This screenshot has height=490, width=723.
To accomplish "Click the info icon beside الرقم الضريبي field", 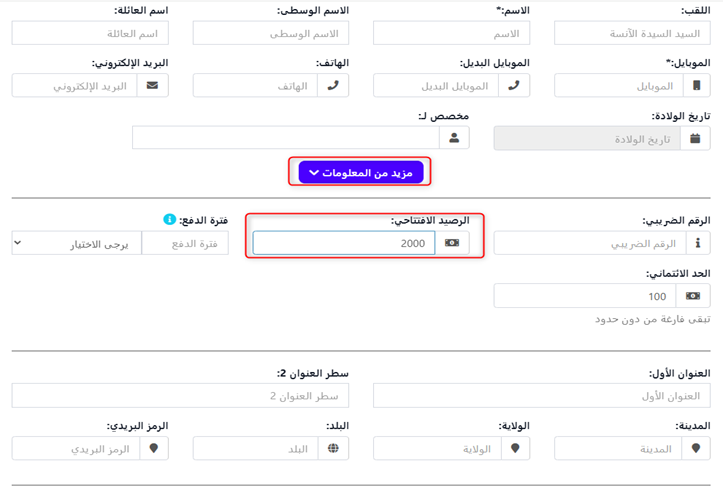I will [697, 243].
